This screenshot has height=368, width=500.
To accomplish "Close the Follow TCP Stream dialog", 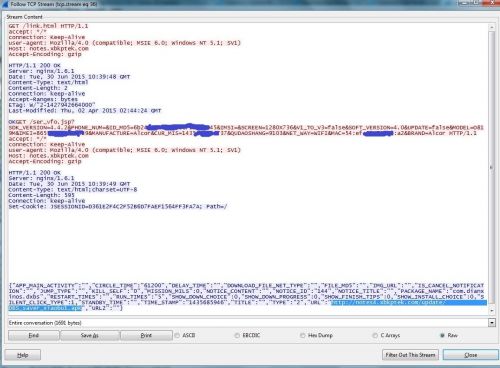I will click(x=470, y=355).
